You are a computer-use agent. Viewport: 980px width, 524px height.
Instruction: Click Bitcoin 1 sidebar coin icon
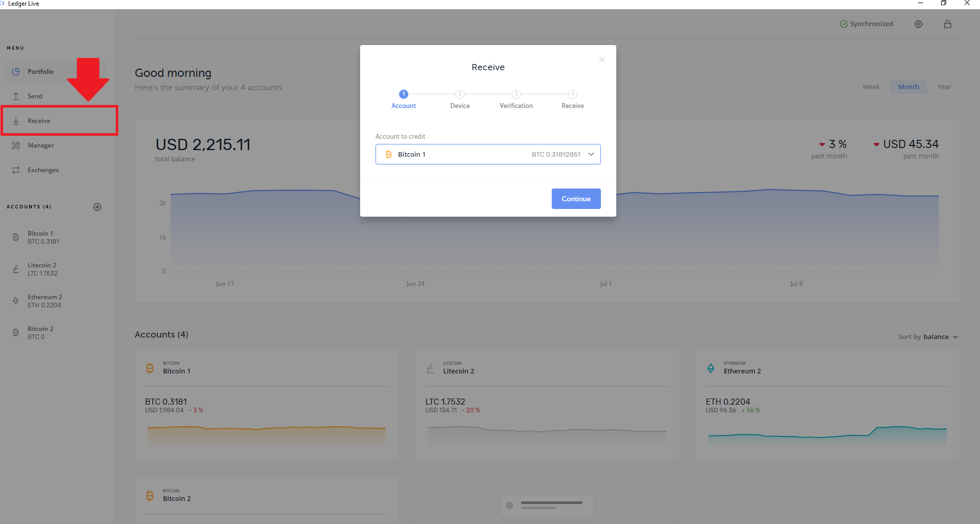click(16, 238)
